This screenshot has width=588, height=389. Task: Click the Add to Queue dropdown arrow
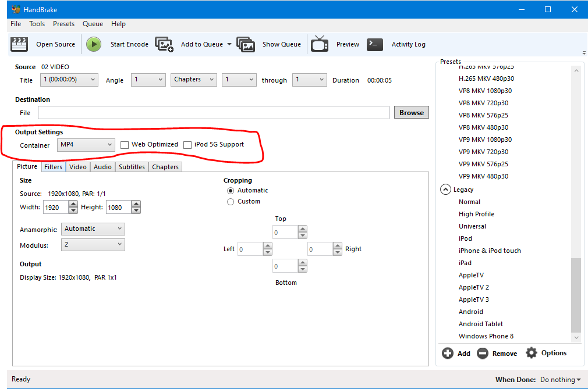(x=229, y=44)
